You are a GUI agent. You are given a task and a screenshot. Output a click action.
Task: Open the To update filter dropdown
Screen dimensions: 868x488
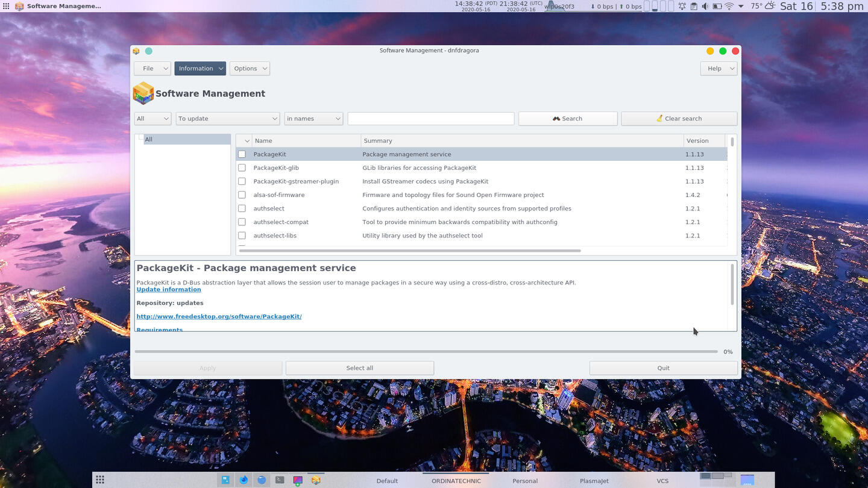click(x=227, y=119)
